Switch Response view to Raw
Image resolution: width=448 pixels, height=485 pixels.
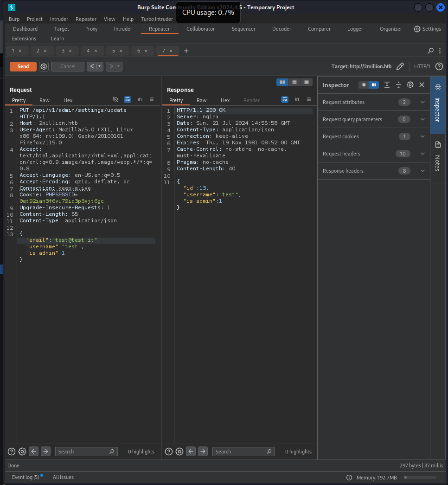tap(201, 100)
